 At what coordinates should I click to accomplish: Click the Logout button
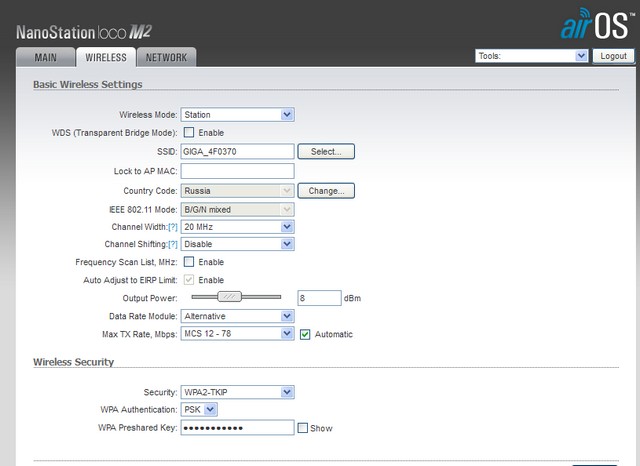613,57
